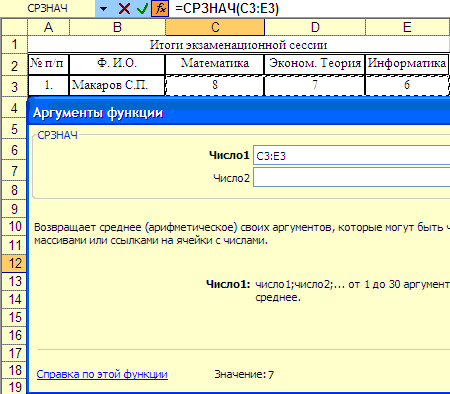The image size is (450, 394).
Task: Select row 3 header
Action: [14, 86]
